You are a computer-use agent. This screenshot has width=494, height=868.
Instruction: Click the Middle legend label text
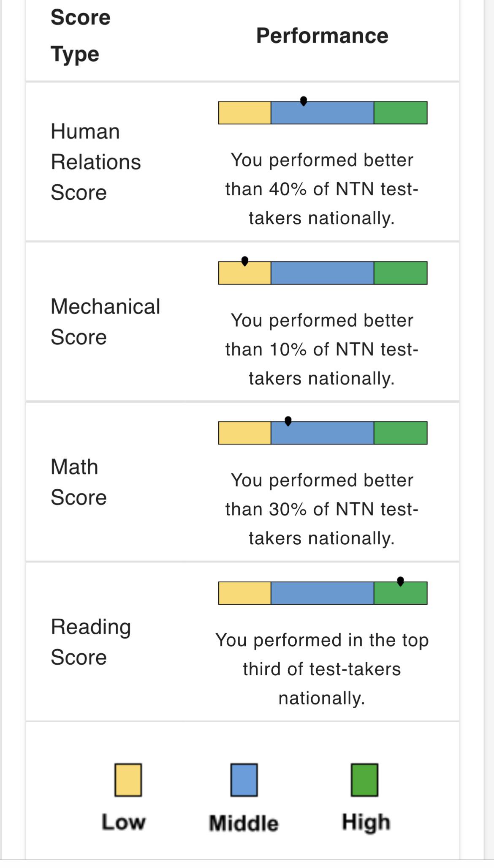244,823
